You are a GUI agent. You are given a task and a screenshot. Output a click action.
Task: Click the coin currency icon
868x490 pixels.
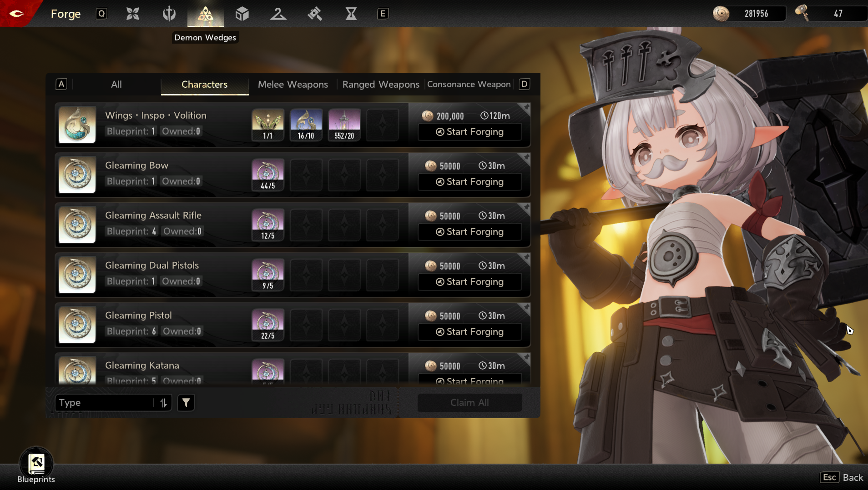tap(721, 14)
